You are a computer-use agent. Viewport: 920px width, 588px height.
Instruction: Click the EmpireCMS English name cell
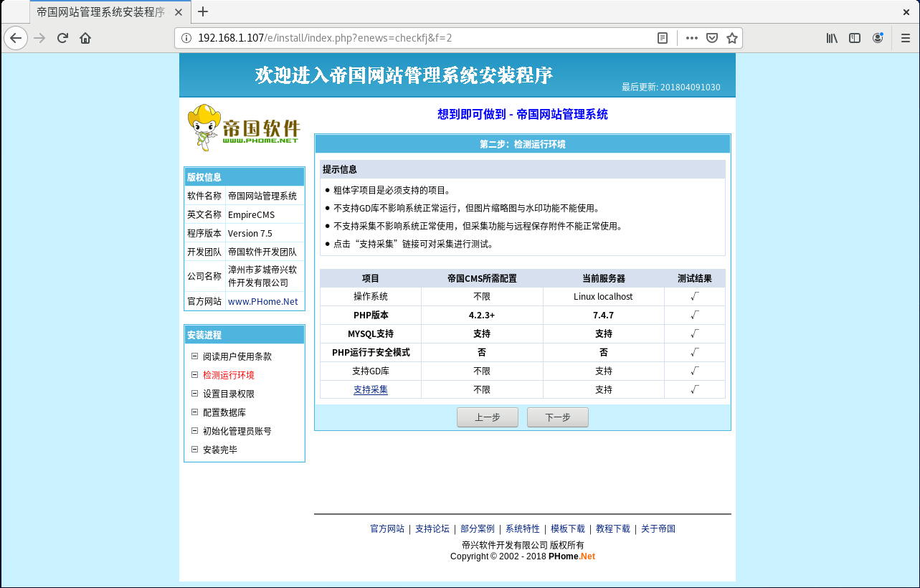(265, 214)
